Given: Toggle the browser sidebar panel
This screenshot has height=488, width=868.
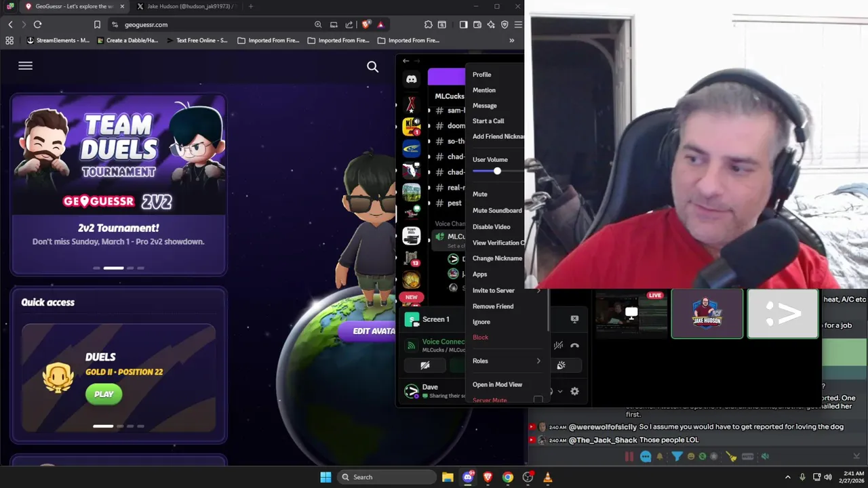Looking at the screenshot, I should pos(463,24).
